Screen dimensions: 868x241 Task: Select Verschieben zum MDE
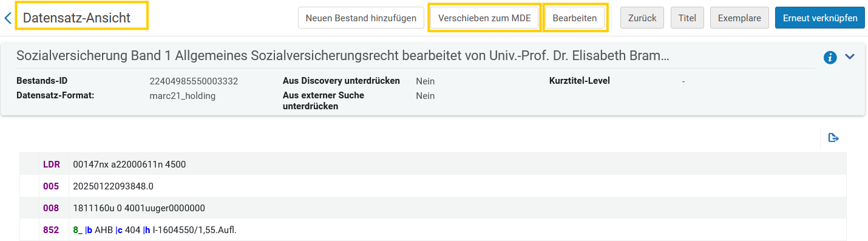pyautogui.click(x=484, y=18)
